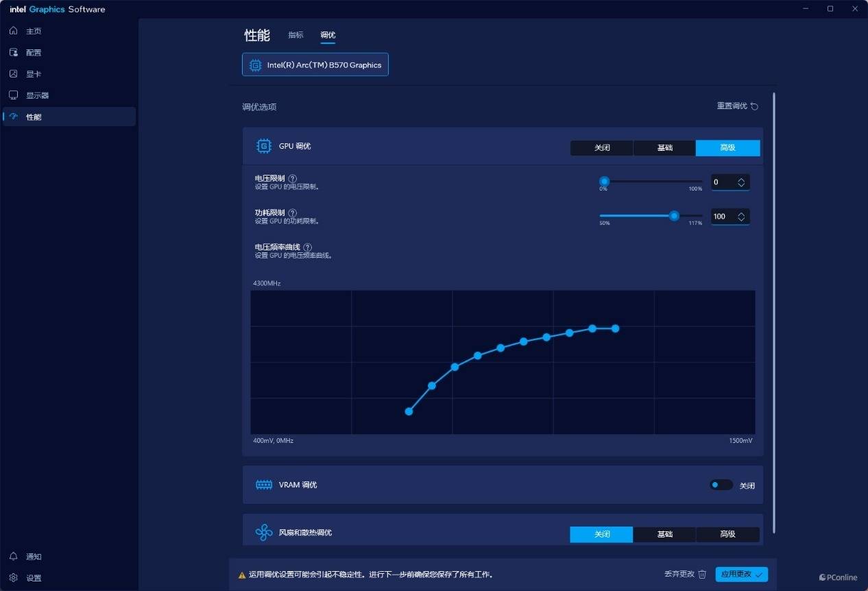Maximize the Intel Graphics Software window
The image size is (868, 591).
830,8
